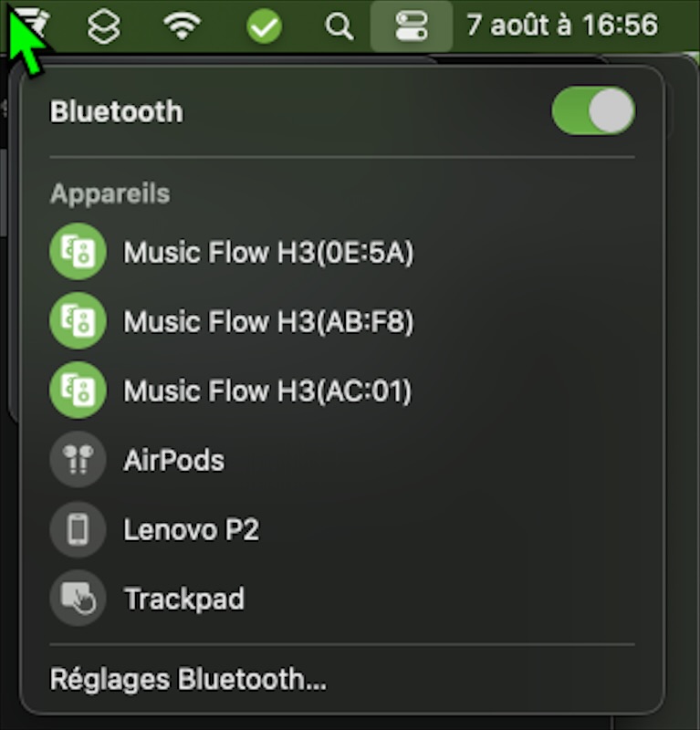Click the date and time clock
Screen dimensions: 700x730
point(561,25)
